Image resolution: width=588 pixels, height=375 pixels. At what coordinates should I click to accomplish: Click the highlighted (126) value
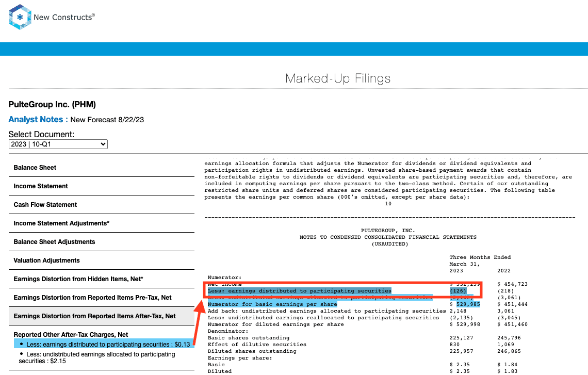pyautogui.click(x=458, y=291)
